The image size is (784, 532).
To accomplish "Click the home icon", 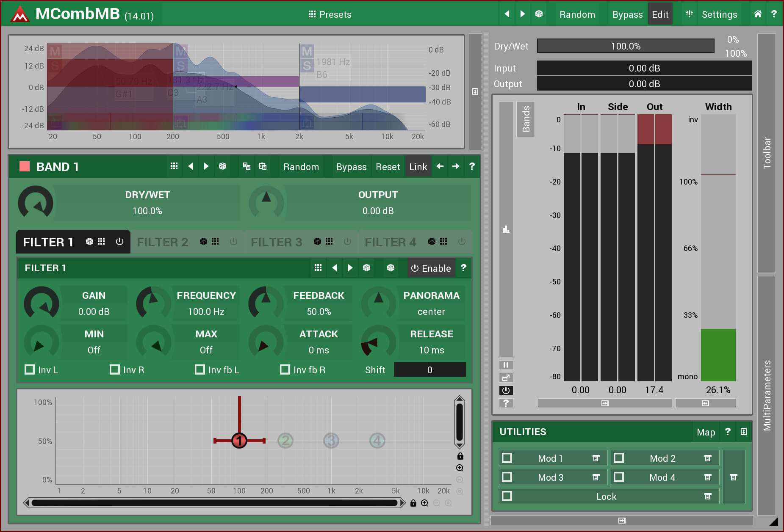I will click(x=758, y=14).
